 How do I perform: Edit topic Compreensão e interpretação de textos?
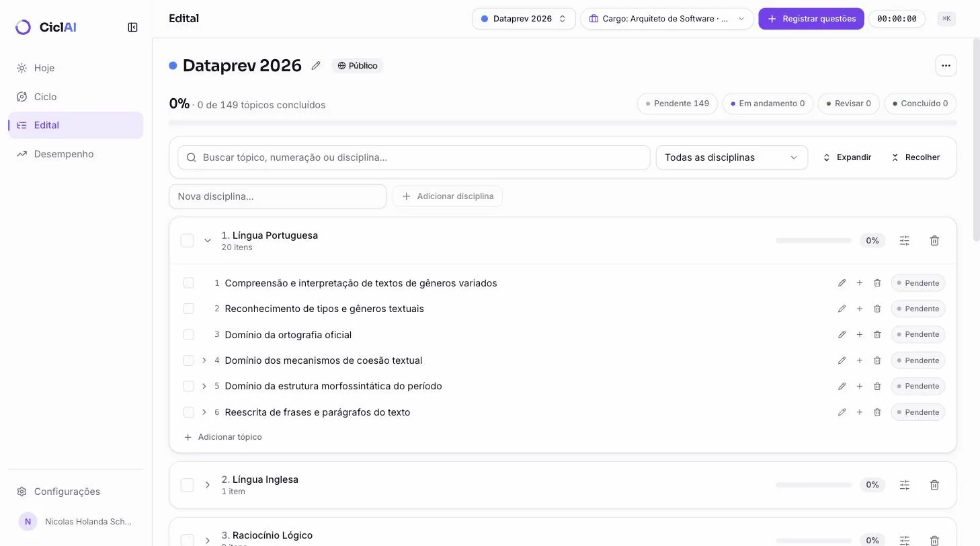pyautogui.click(x=842, y=283)
